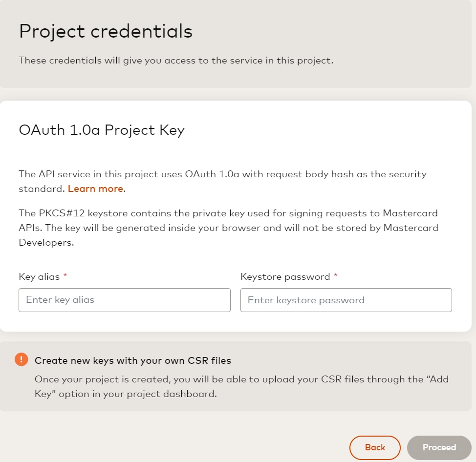
Task: Click the words Mastercard Developers in the paragraph
Action: pyautogui.click(x=411, y=228)
